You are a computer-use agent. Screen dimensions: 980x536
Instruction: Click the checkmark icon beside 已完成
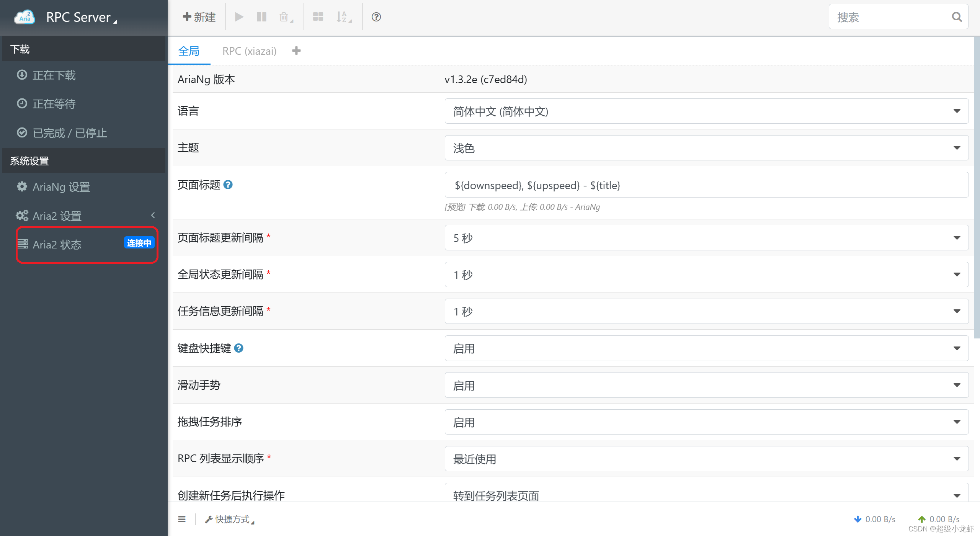point(22,132)
